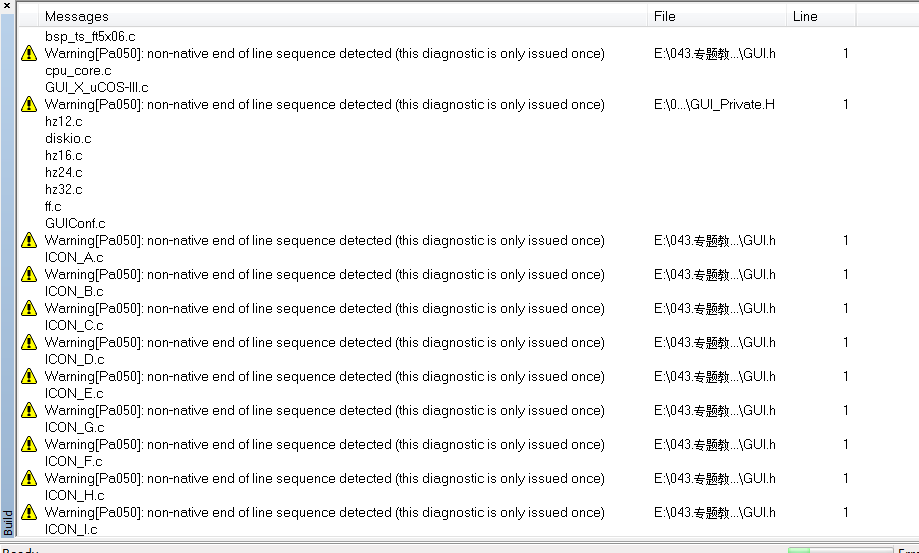Screen dimensions: 919x553
Task: Click warning icon above ICON_A.c
Action: [x=29, y=240]
